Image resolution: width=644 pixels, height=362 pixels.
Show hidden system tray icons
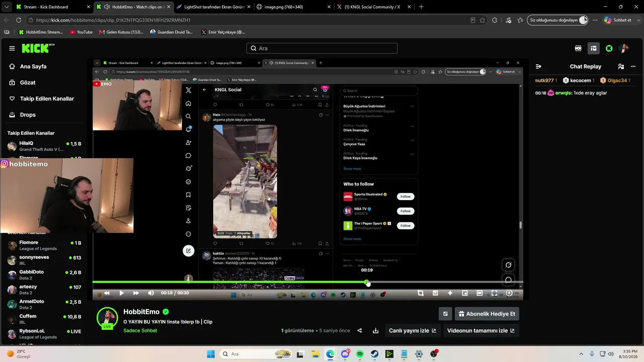pyautogui.click(x=581, y=354)
